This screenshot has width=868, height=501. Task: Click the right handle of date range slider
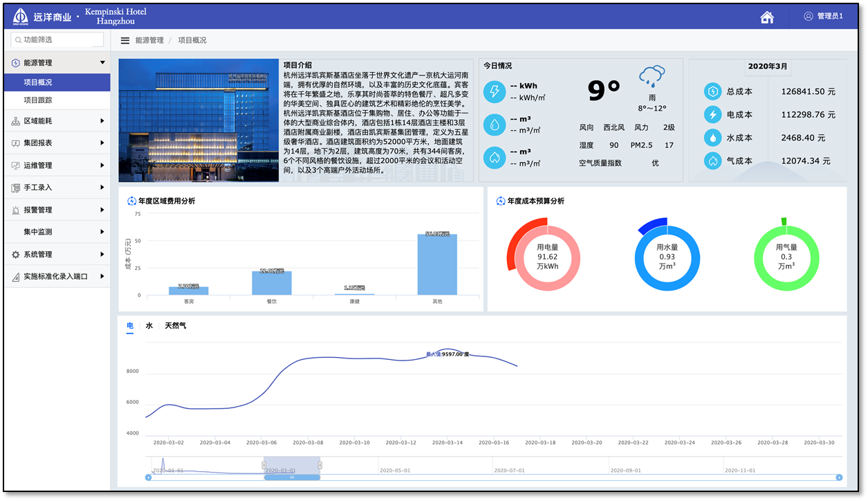(320, 465)
